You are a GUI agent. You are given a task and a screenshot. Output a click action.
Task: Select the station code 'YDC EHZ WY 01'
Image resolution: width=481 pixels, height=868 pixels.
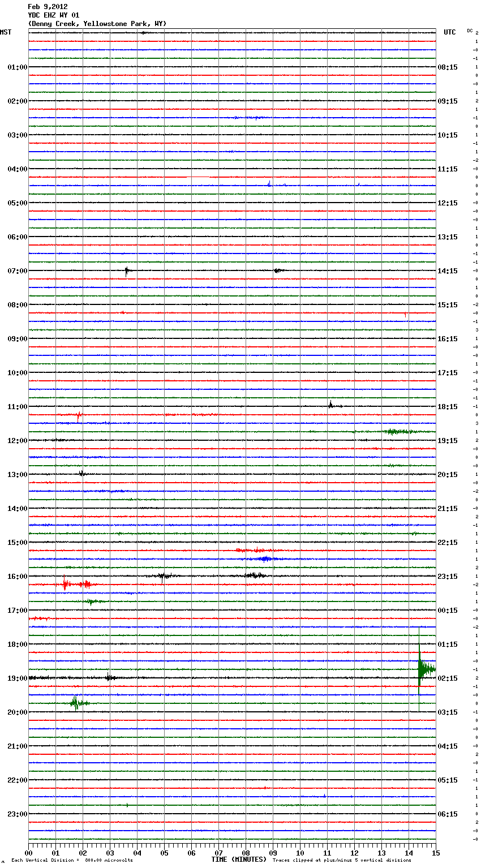pyautogui.click(x=53, y=15)
